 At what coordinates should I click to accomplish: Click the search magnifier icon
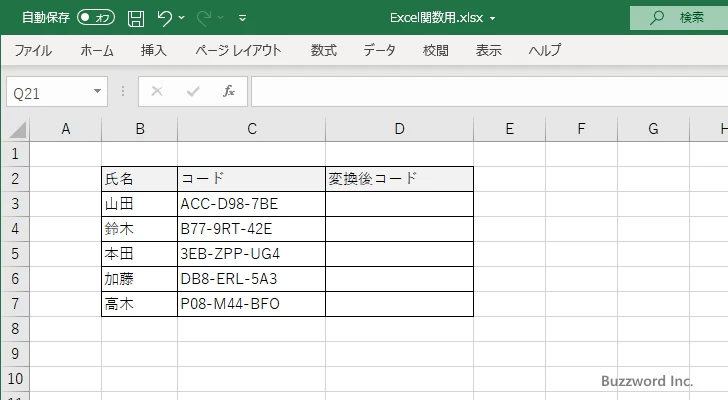[x=656, y=18]
